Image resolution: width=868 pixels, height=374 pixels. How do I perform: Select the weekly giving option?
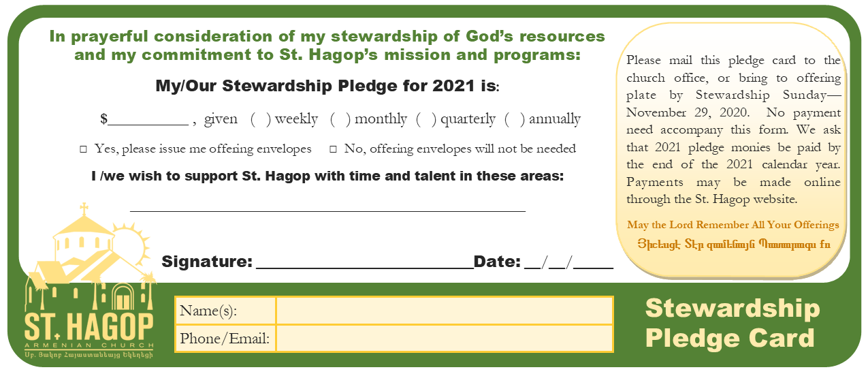260,119
